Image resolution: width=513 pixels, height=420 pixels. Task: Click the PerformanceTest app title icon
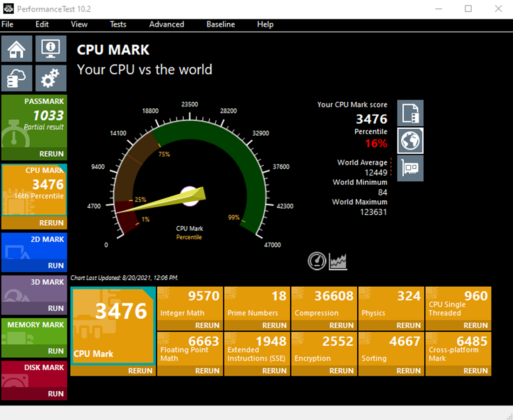coord(8,9)
